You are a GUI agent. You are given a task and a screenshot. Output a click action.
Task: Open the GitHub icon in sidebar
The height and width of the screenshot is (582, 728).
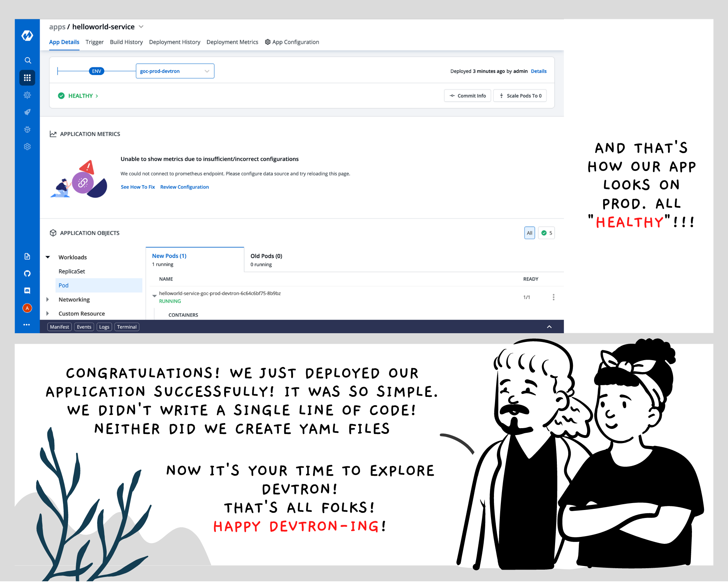click(27, 274)
